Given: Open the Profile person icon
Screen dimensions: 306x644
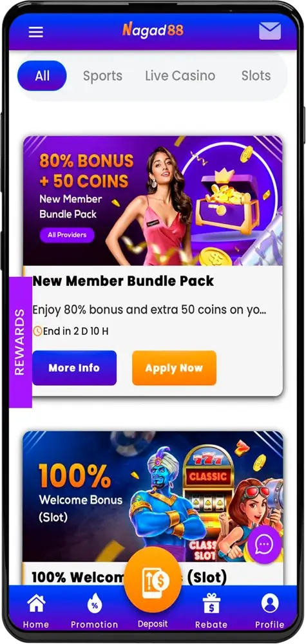Looking at the screenshot, I should pyautogui.click(x=270, y=604).
